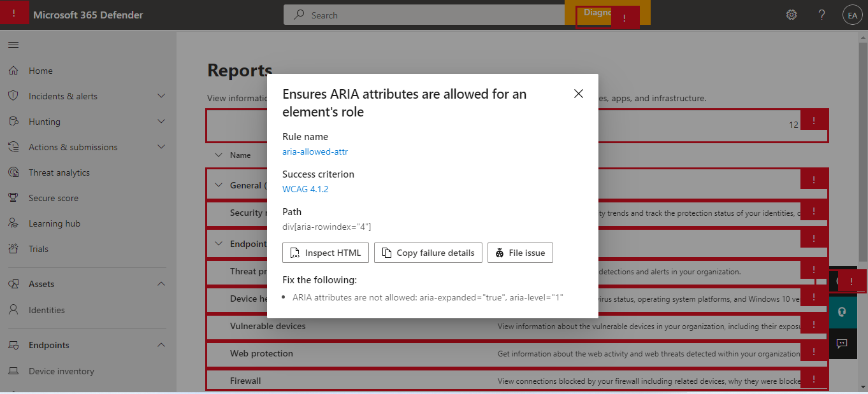Click the red failure marker on Firewall row
The width and height of the screenshot is (868, 394).
click(x=814, y=380)
